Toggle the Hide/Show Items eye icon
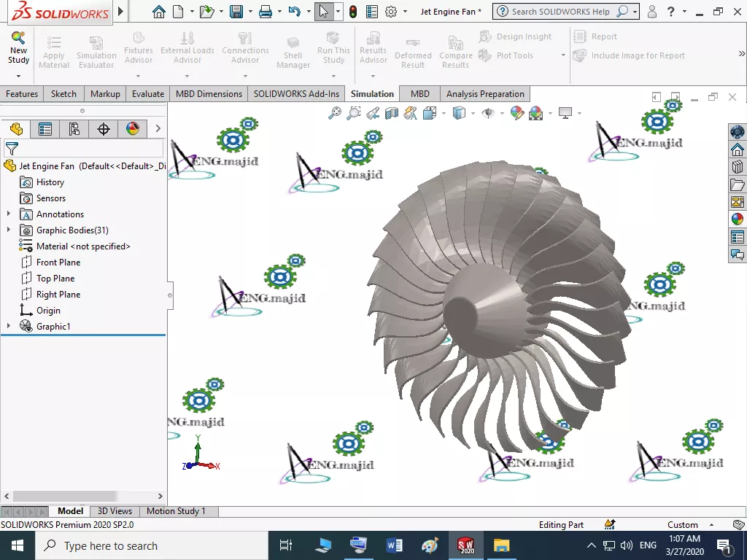Image resolution: width=747 pixels, height=560 pixels. coord(487,113)
